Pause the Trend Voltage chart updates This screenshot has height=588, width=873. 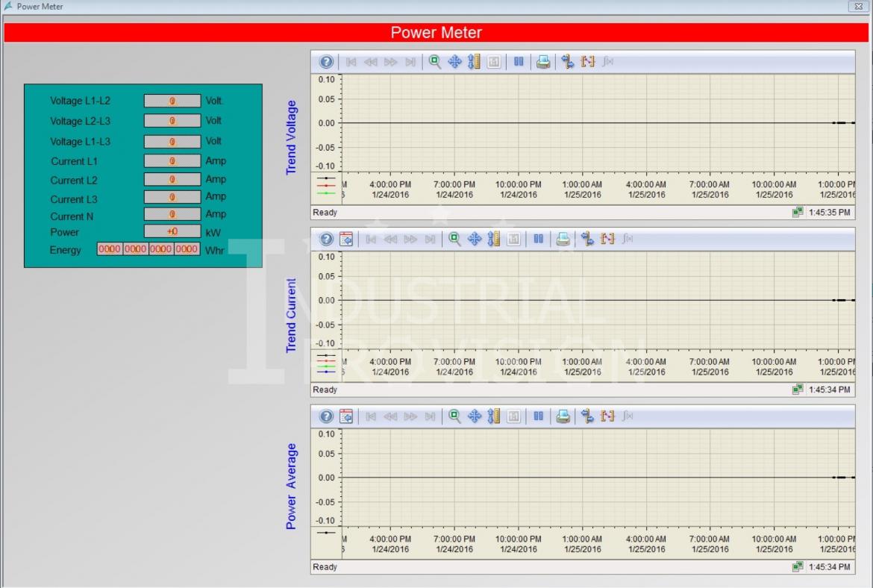point(518,62)
